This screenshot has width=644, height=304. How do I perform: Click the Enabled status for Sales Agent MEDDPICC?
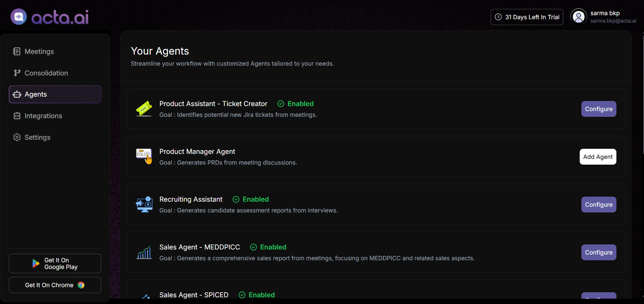(268, 247)
